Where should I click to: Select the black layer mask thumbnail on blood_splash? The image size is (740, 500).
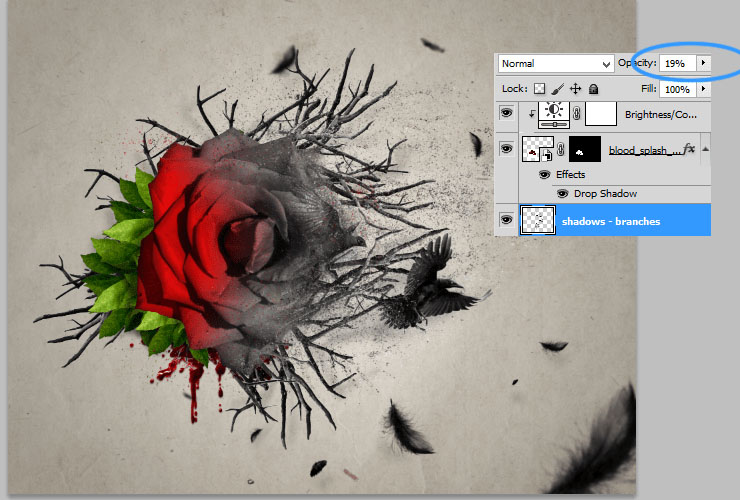(585, 150)
